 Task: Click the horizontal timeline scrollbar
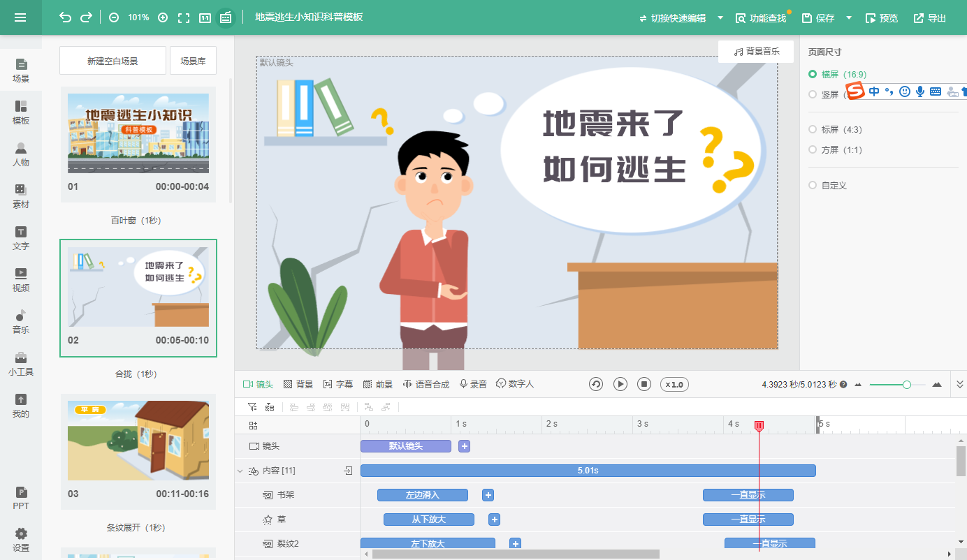tap(516, 554)
